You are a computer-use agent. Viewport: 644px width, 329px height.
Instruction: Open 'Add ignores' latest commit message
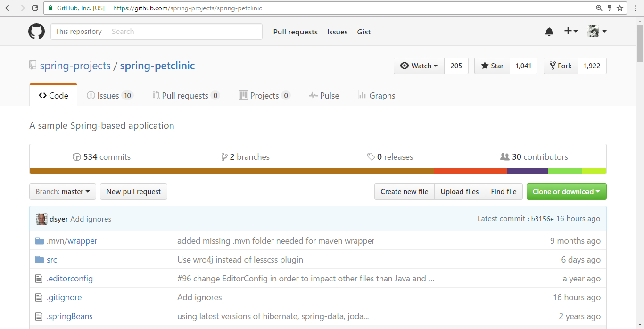pyautogui.click(x=91, y=219)
